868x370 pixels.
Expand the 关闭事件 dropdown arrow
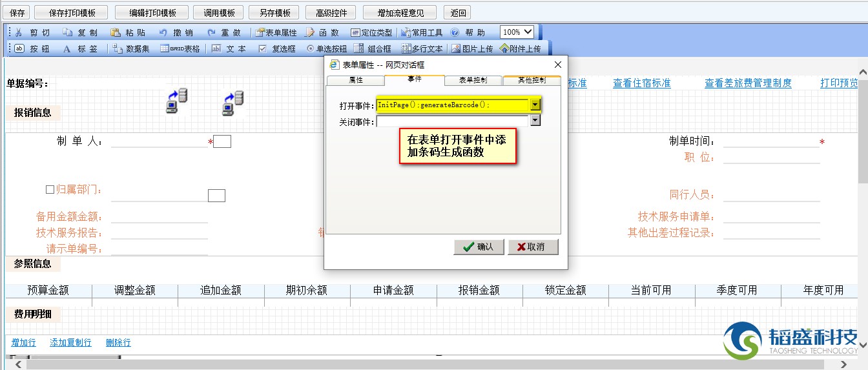point(535,121)
